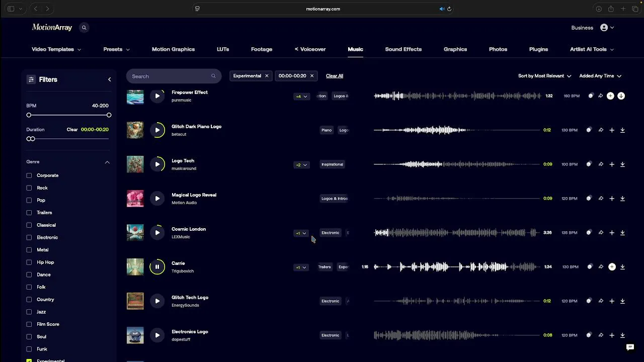This screenshot has width=644, height=362.
Task: Play the Electronics Logo track
Action: [157, 335]
